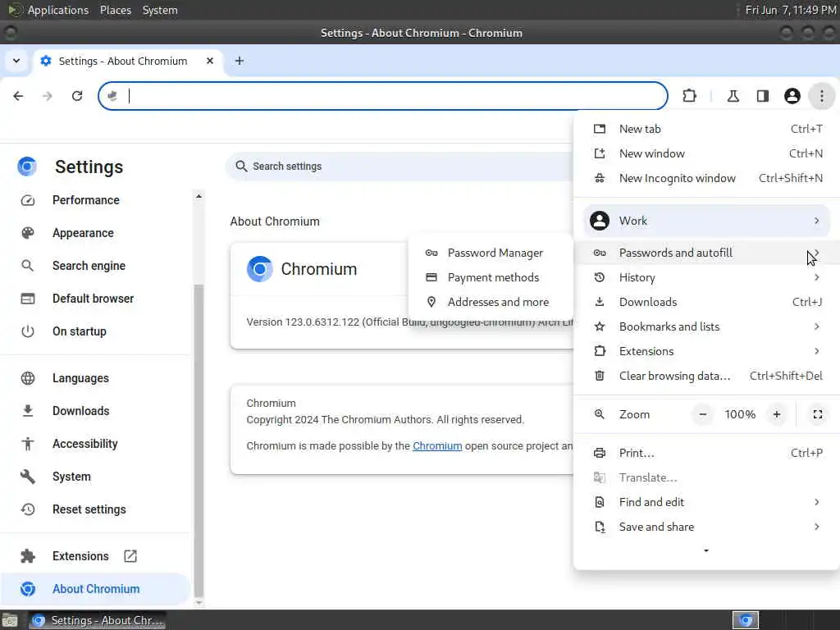Expand Find and edit submenu
The width and height of the screenshot is (840, 630).
pos(706,503)
